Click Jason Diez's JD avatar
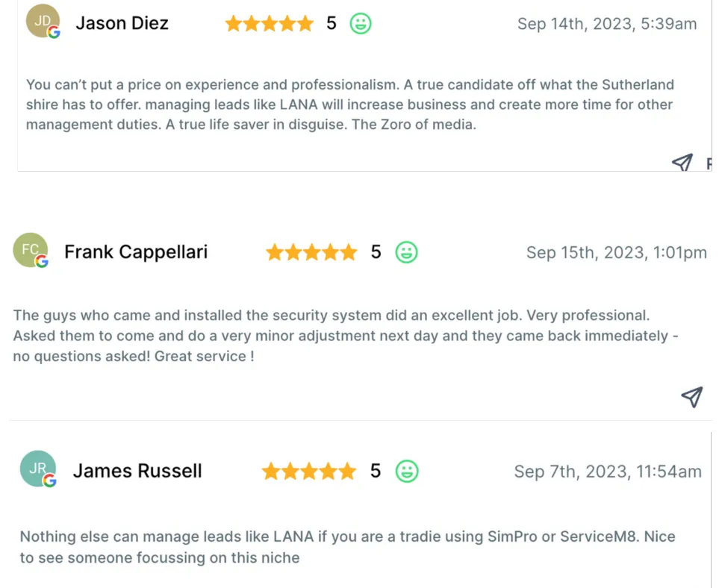 (42, 24)
